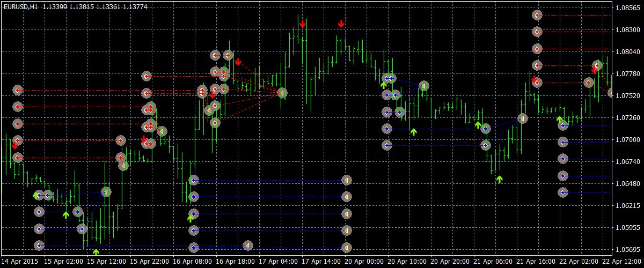Click red down arrow above the chart's highest candle
The height and width of the screenshot is (268, 644).
[x=303, y=24]
